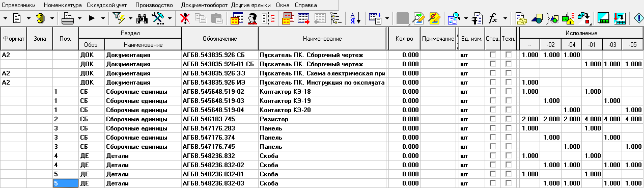Image resolution: width=644 pixels, height=188 pixels.
Task: Click the Зона column header
Action: coord(39,39)
